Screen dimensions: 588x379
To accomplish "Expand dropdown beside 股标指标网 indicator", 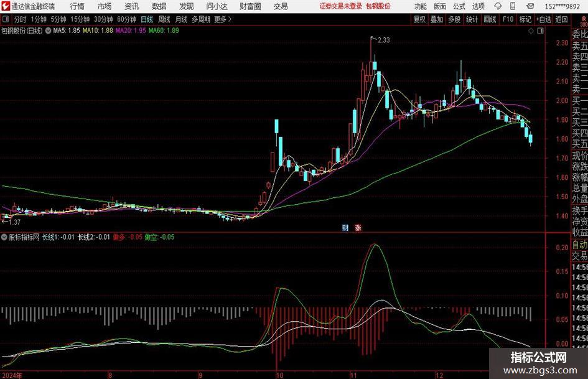I will (x=4, y=237).
